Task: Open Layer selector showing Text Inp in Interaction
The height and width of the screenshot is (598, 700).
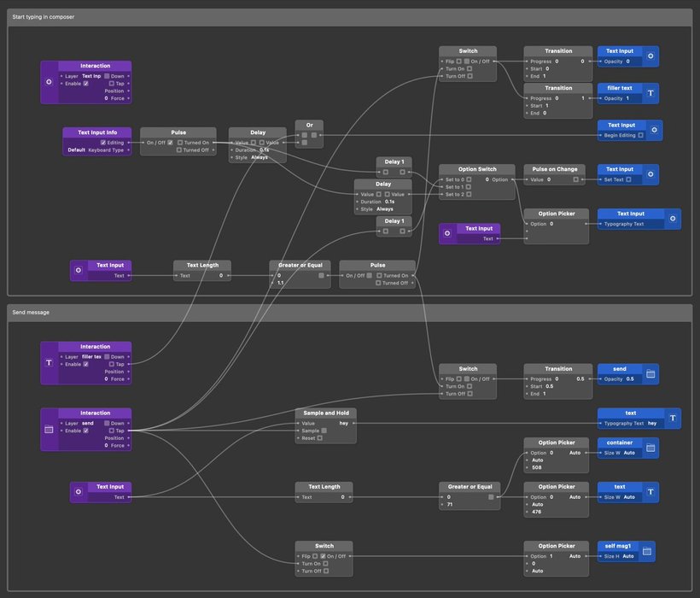Action: tap(91, 76)
